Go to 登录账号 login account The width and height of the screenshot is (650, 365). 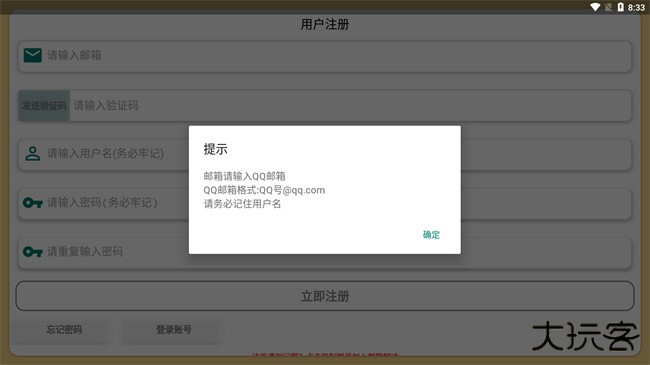(174, 330)
